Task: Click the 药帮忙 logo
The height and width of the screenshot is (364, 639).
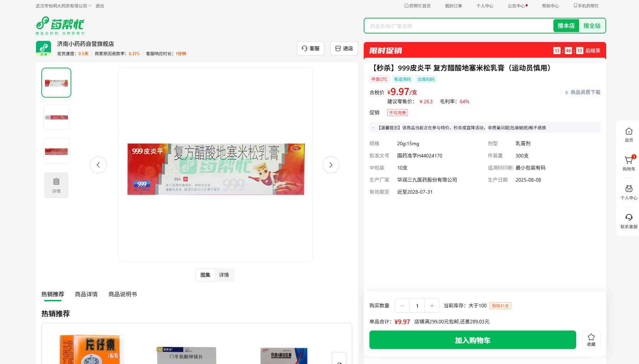Action: point(60,26)
